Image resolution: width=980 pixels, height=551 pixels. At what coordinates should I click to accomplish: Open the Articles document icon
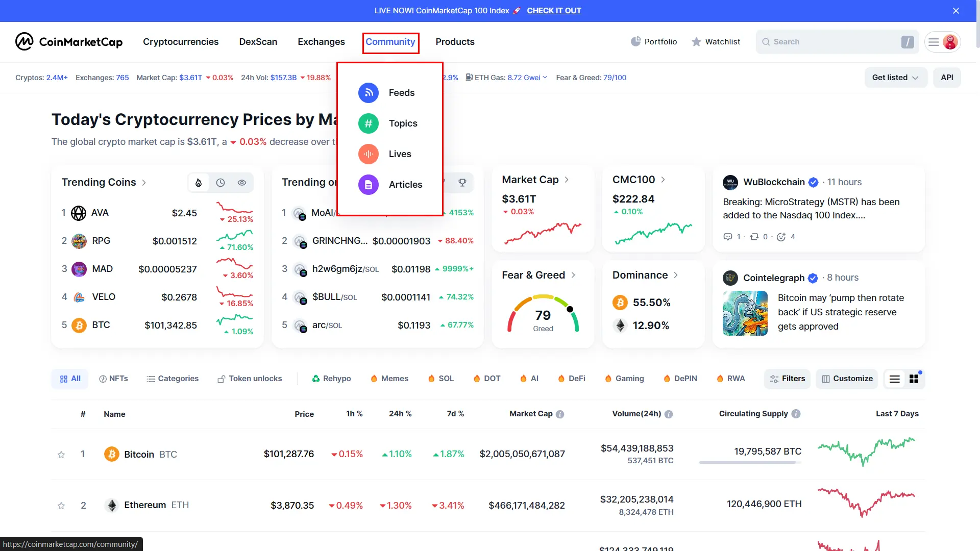tap(369, 185)
